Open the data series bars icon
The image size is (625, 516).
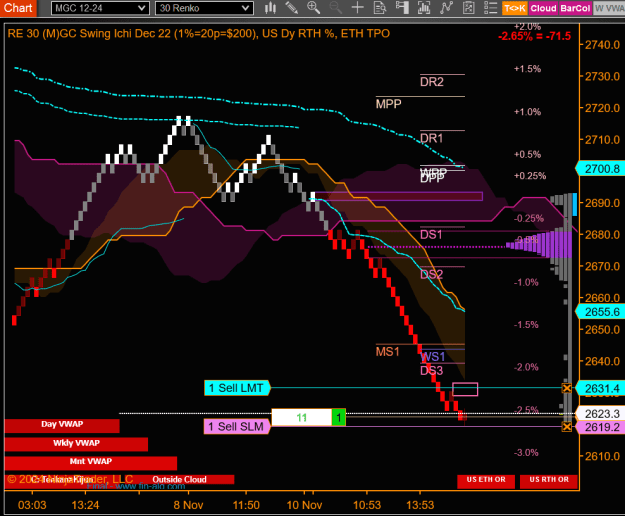click(424, 8)
